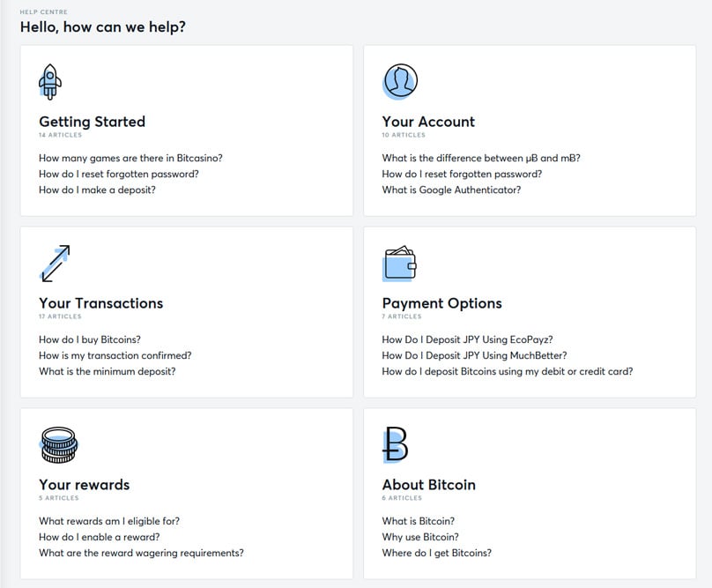The width and height of the screenshot is (712, 588).
Task: Open 'How Do I Deposit JPY Using MuchBetter?'
Action: [474, 355]
